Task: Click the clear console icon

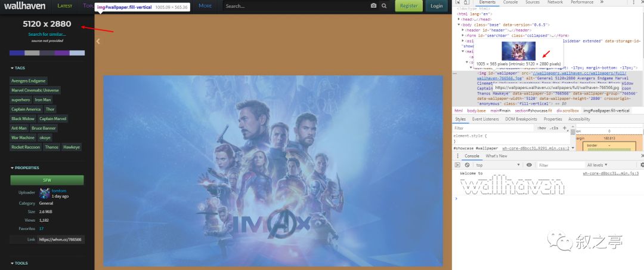Action: tap(467, 165)
